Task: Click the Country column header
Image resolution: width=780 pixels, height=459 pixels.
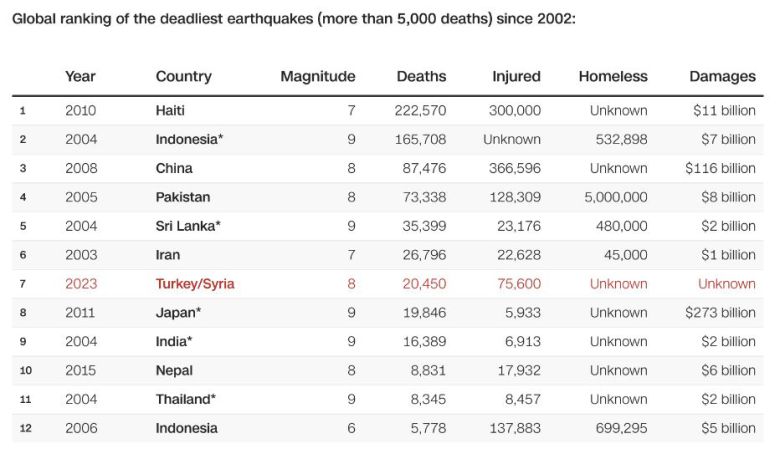Action: 183,76
